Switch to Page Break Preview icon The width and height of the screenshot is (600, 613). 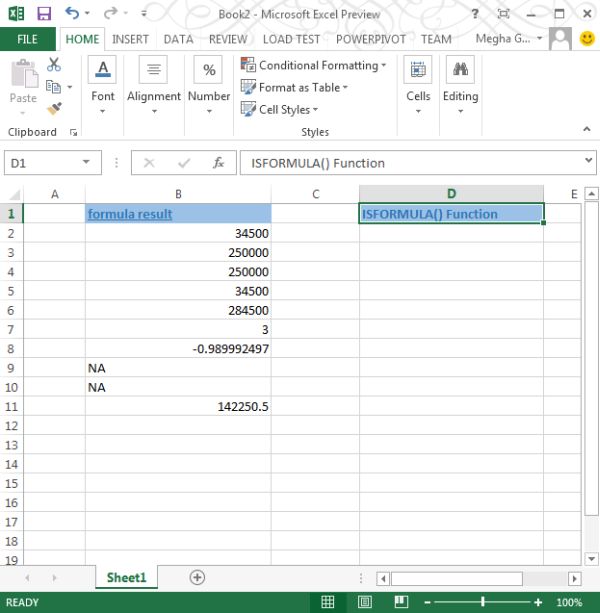pos(401,602)
